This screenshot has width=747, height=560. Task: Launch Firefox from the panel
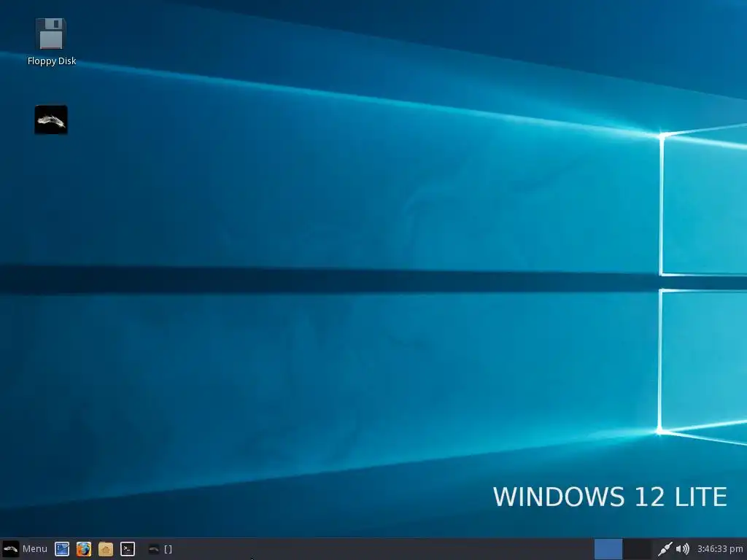pos(84,549)
